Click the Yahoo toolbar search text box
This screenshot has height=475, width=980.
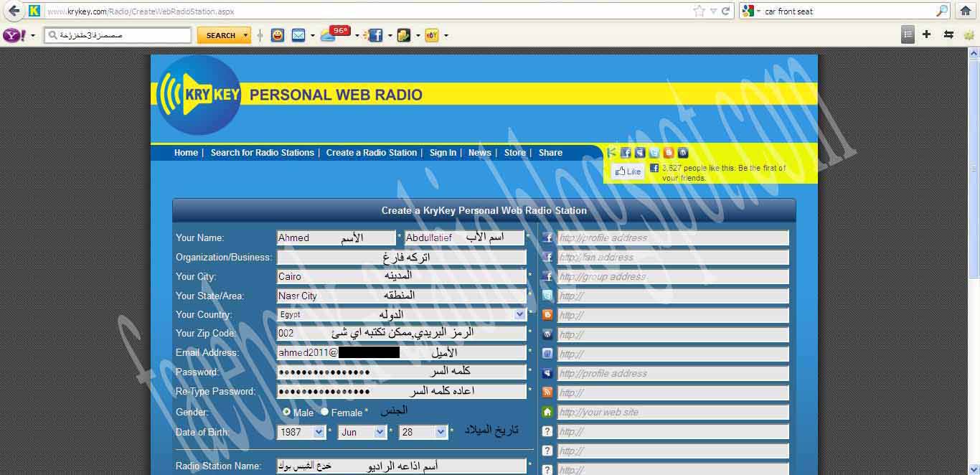pos(118,35)
